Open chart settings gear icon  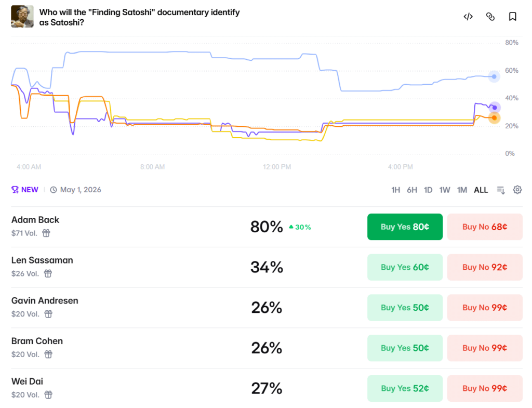(x=517, y=190)
